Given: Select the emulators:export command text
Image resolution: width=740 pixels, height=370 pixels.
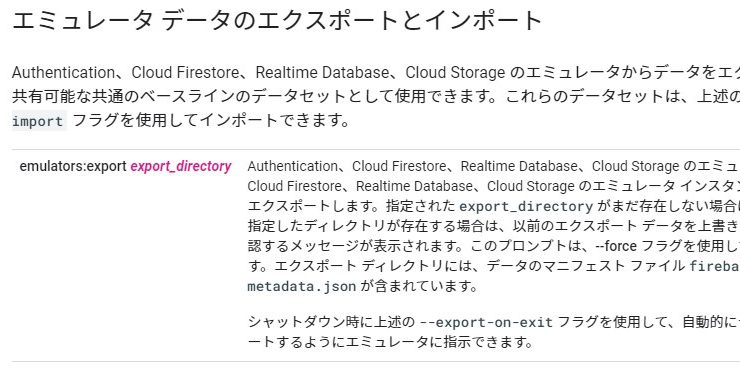Looking at the screenshot, I should 73,167.
